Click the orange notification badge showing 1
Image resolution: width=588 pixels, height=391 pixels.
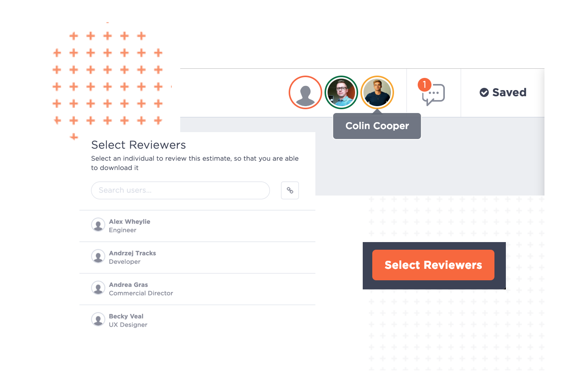424,84
